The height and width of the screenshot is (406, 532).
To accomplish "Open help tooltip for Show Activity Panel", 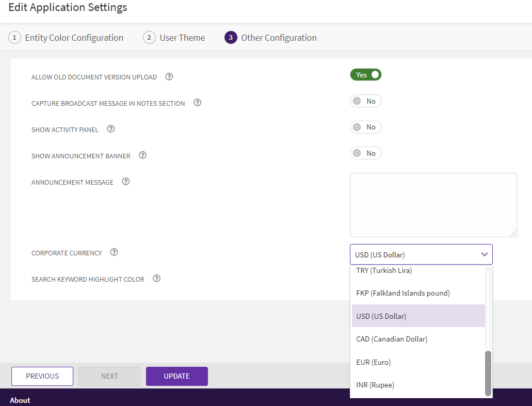I will tap(110, 129).
